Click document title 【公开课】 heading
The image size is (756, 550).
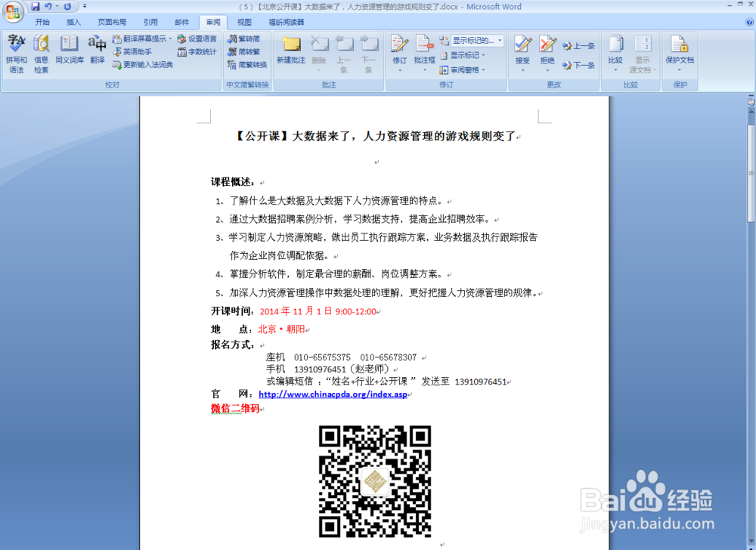[375, 136]
